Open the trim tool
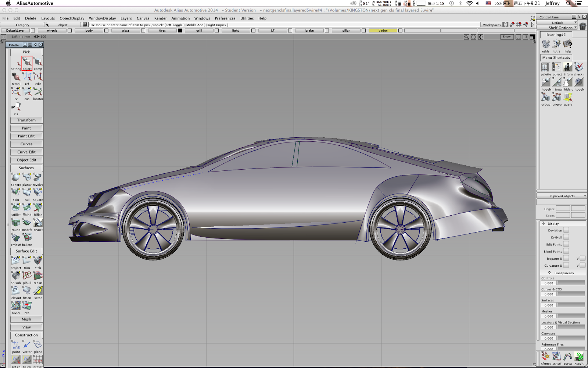Image resolution: width=588 pixels, height=368 pixels. [x=26, y=260]
